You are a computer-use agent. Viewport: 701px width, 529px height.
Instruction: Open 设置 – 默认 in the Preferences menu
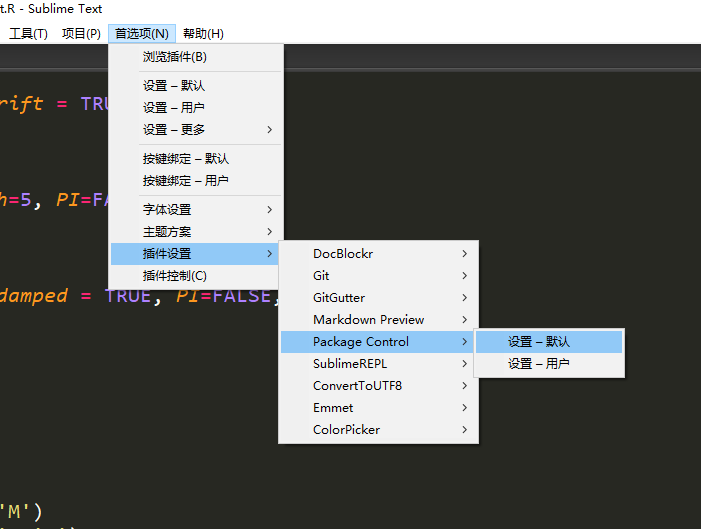point(196,86)
